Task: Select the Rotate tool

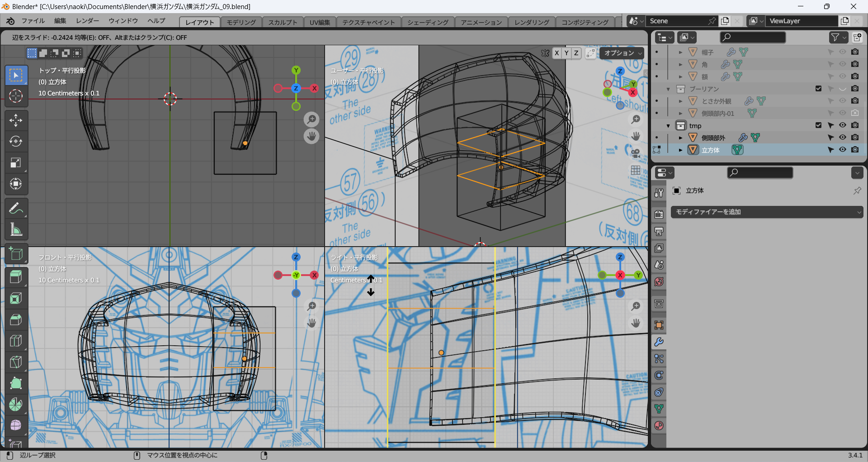Action: tap(16, 142)
